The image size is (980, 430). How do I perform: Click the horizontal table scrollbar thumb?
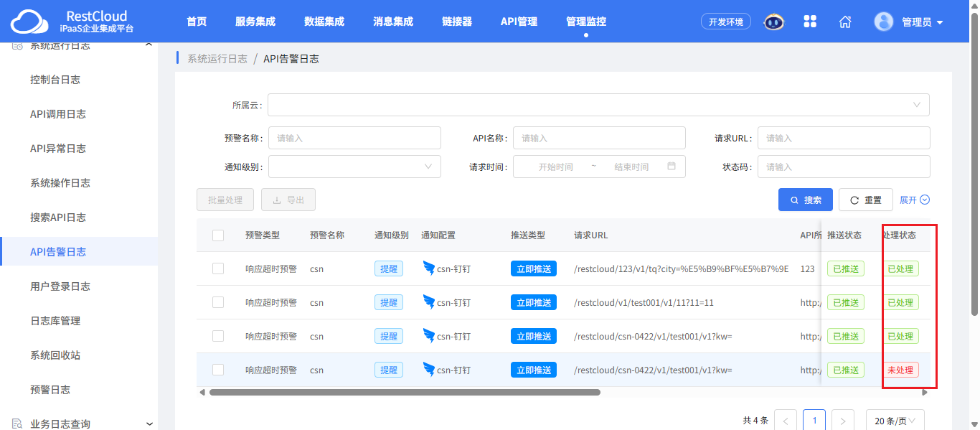tap(405, 393)
